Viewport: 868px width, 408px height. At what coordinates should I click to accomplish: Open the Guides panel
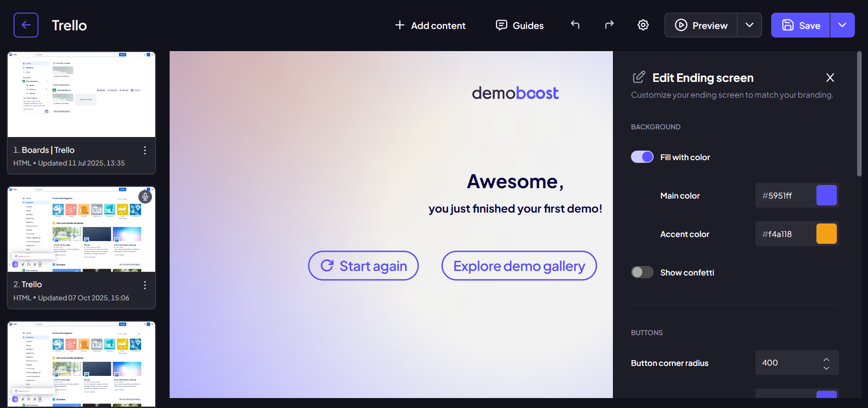coord(520,25)
